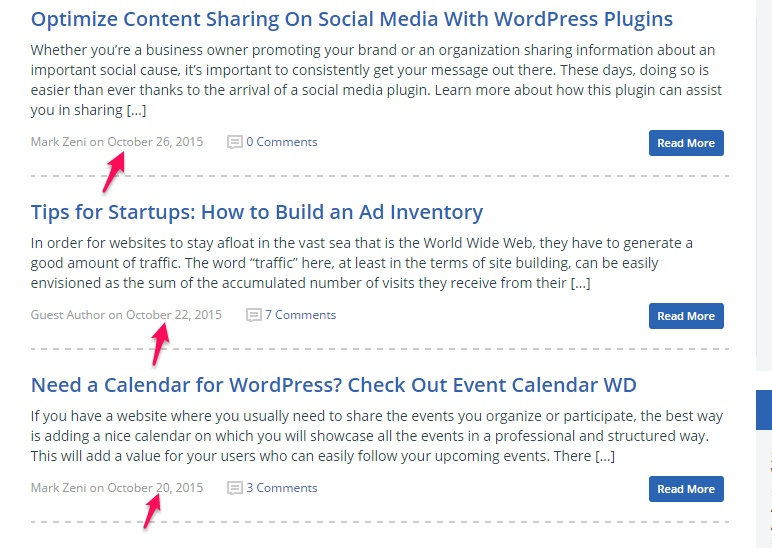The width and height of the screenshot is (772, 548).
Task: View the 3 Comments link
Action: point(282,487)
